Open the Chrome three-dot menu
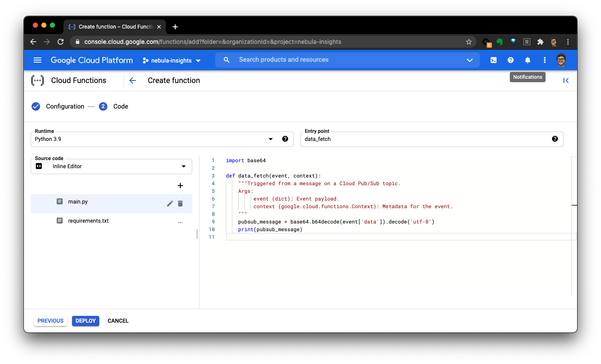The image size is (601, 364). click(568, 42)
